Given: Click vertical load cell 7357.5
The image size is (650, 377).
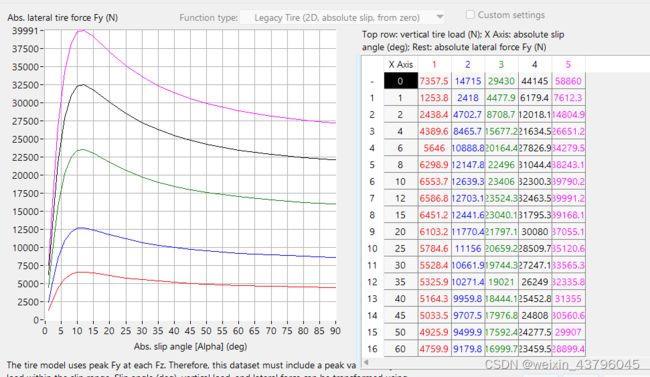Looking at the screenshot, I should pyautogui.click(x=434, y=81).
